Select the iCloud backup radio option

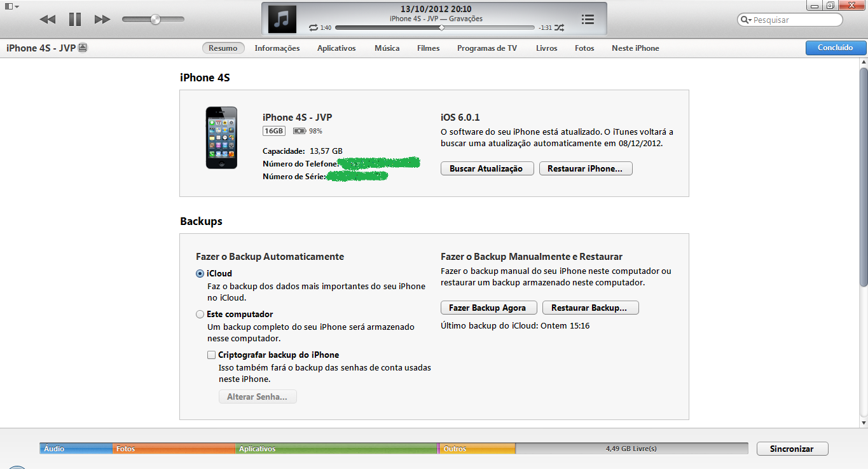click(x=200, y=274)
